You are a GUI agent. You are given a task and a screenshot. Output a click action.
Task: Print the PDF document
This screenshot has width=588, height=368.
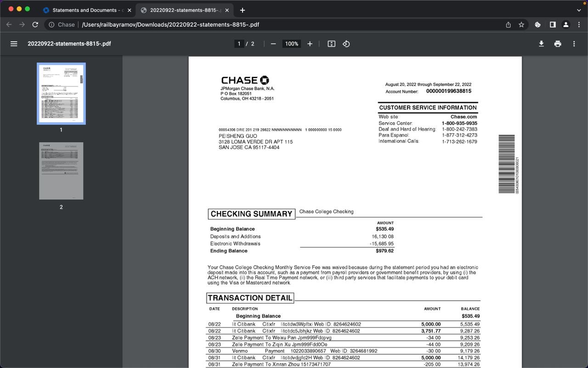click(558, 44)
